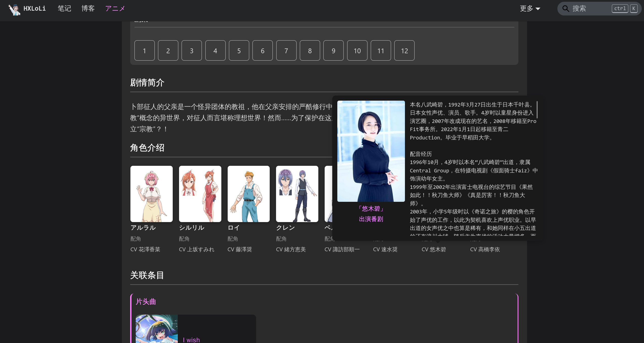Expand the 更多 dropdown menu
This screenshot has width=644, height=343.
tap(530, 9)
